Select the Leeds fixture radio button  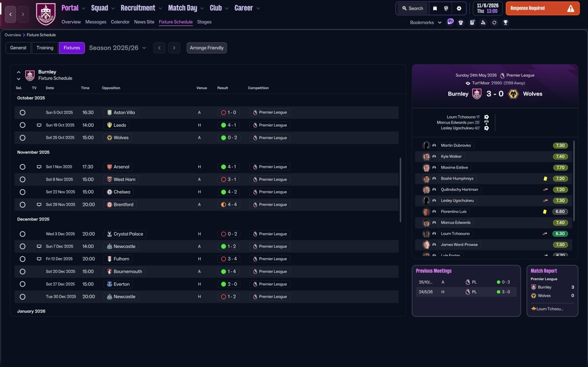pyautogui.click(x=23, y=125)
